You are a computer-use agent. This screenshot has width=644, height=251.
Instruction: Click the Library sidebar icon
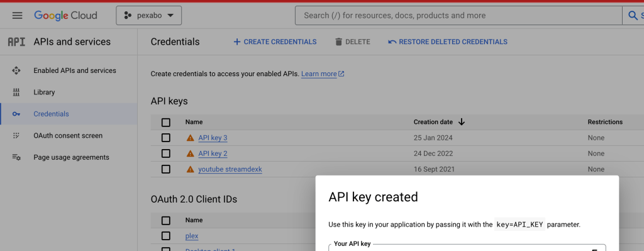point(16,92)
